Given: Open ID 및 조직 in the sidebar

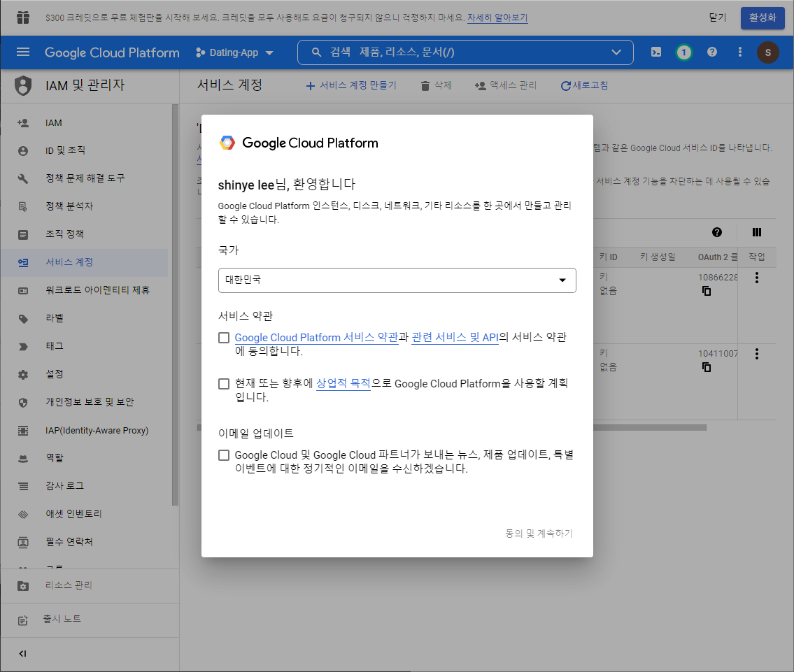Looking at the screenshot, I should [84, 150].
